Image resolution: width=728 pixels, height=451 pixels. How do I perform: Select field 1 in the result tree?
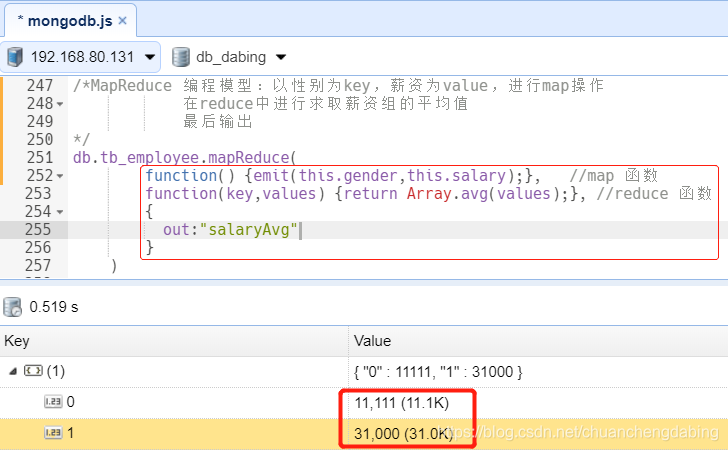71,433
